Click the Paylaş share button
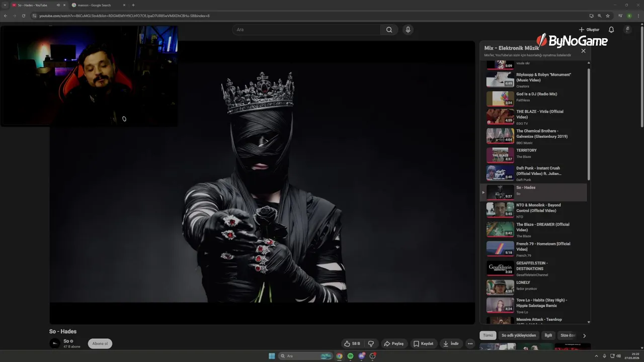644x362 pixels. point(394,344)
